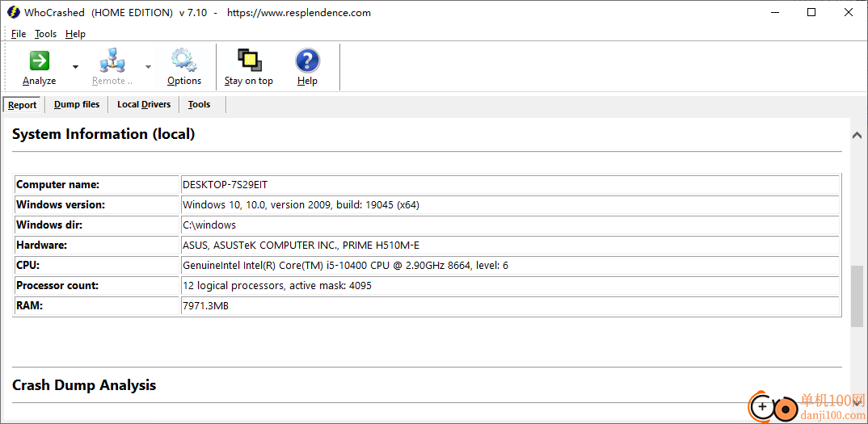Click the Windows dir: label
The height and width of the screenshot is (424, 868).
point(49,225)
